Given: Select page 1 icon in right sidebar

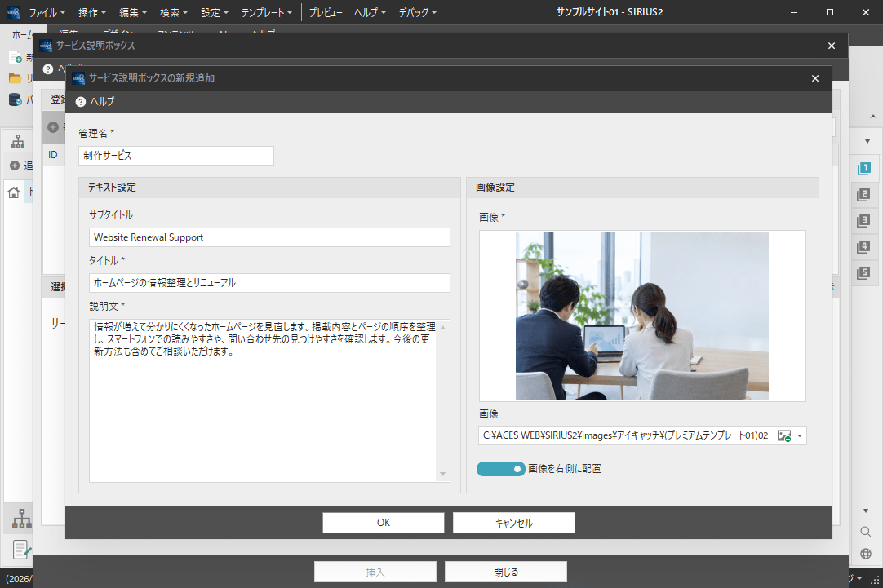Looking at the screenshot, I should 863,168.
